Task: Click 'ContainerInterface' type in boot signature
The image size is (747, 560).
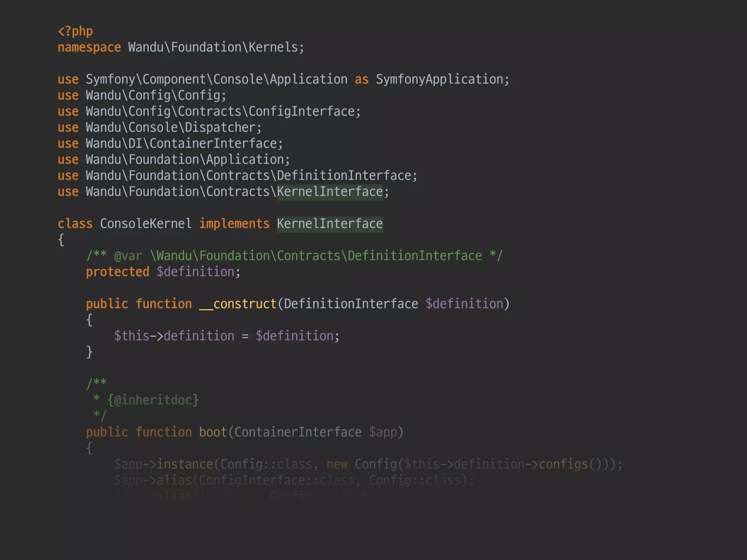Action: pyautogui.click(x=298, y=432)
